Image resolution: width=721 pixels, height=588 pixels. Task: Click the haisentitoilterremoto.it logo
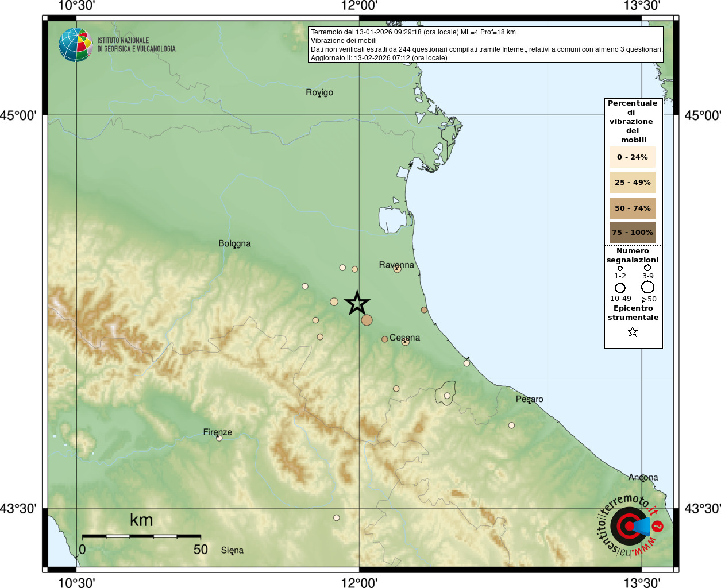[x=630, y=525]
